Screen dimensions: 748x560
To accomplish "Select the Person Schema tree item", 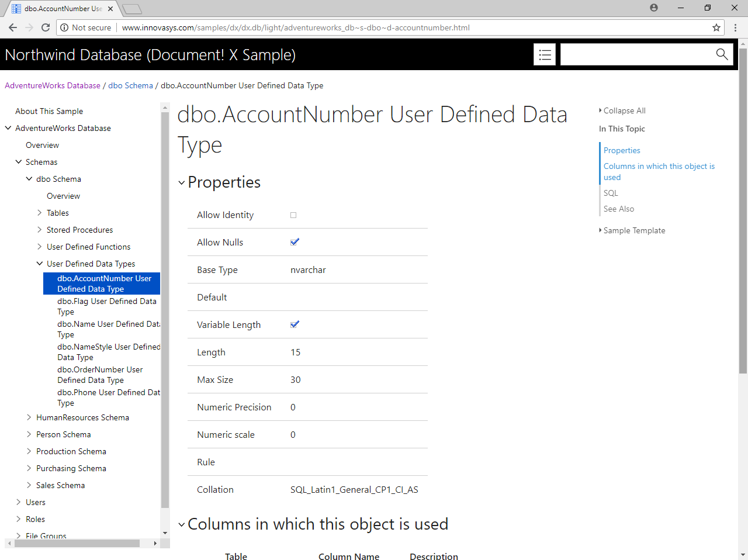I will (x=64, y=434).
